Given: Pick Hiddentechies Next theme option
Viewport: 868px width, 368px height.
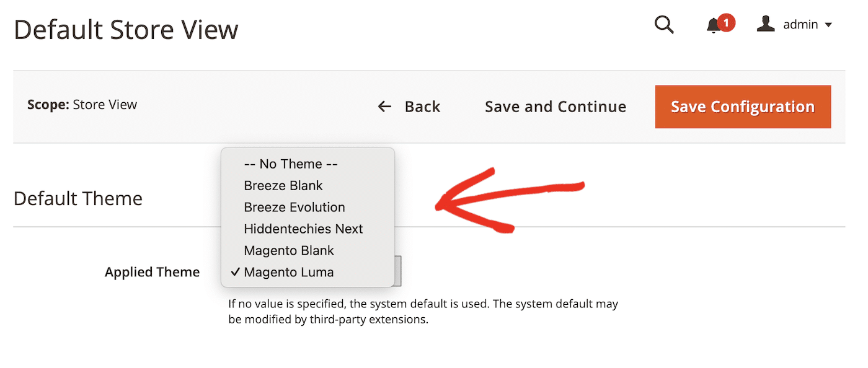Looking at the screenshot, I should tap(303, 229).
